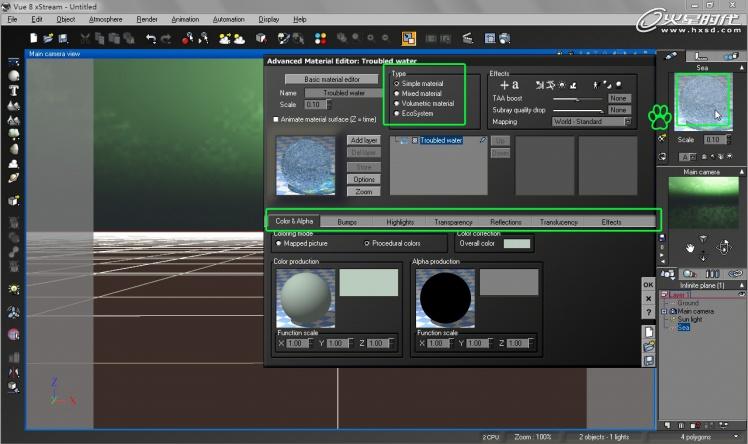This screenshot has height=444, width=748.
Task: Select the ventilator wind tool
Action: [x=13, y=312]
